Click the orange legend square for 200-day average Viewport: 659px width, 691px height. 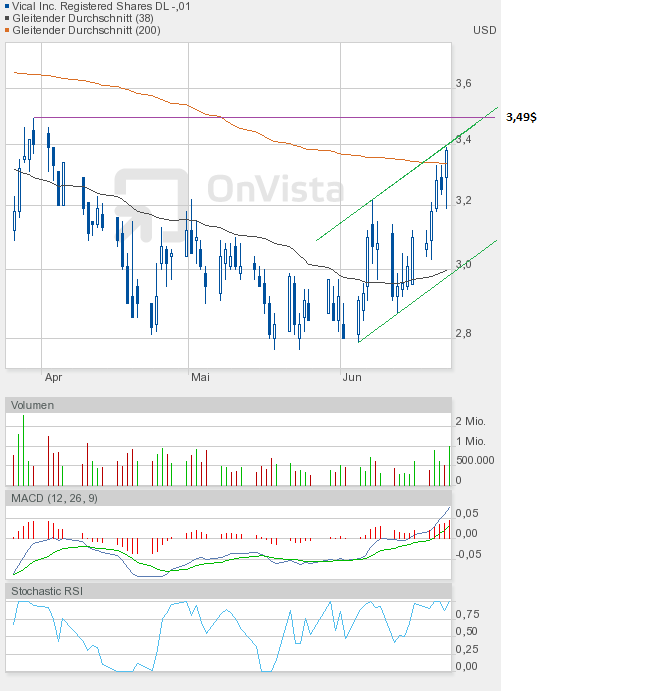pos(7,30)
